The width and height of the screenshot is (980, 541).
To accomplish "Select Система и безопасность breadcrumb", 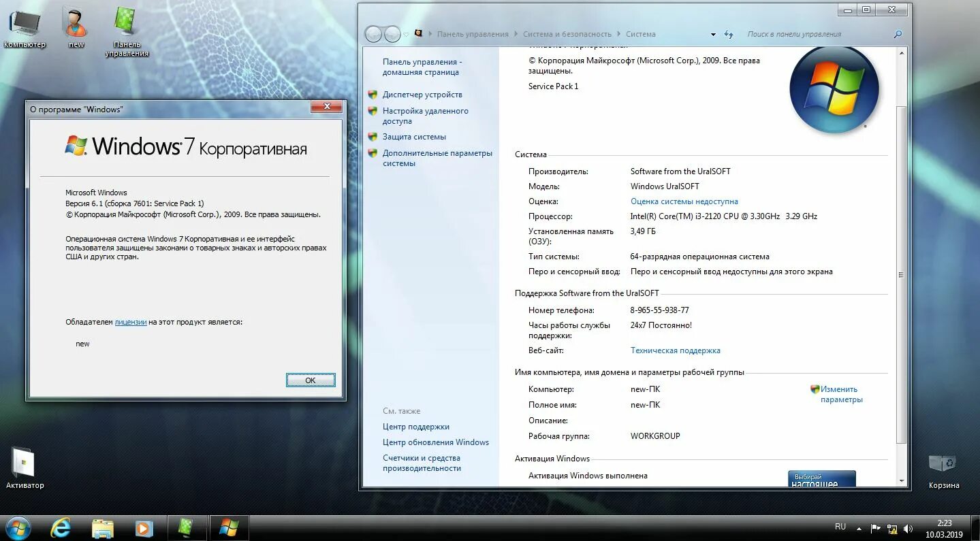I will point(567,34).
